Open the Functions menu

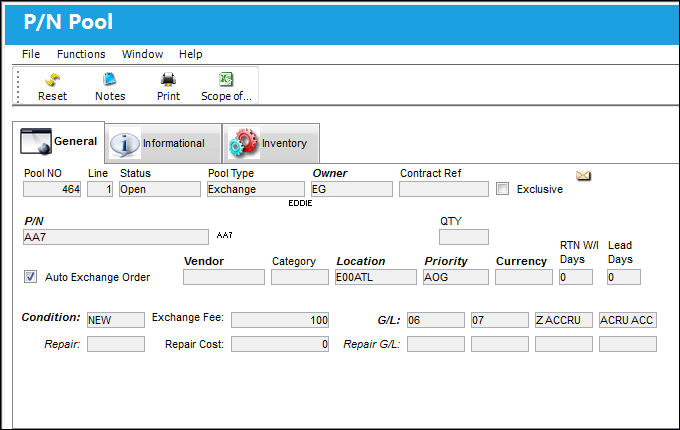pyautogui.click(x=81, y=54)
